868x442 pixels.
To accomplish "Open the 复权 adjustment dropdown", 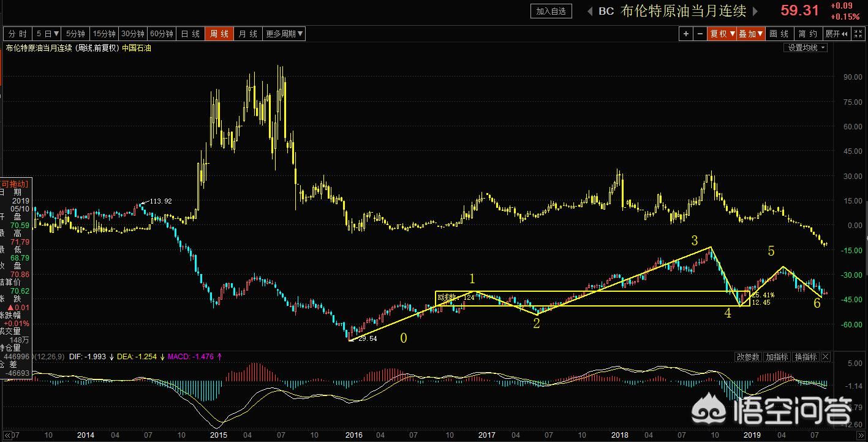I will click(722, 34).
